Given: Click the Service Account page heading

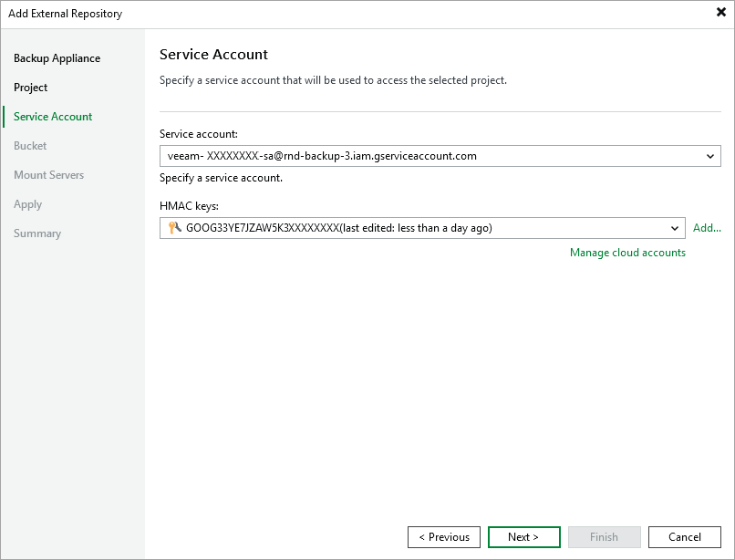Looking at the screenshot, I should click(x=213, y=55).
